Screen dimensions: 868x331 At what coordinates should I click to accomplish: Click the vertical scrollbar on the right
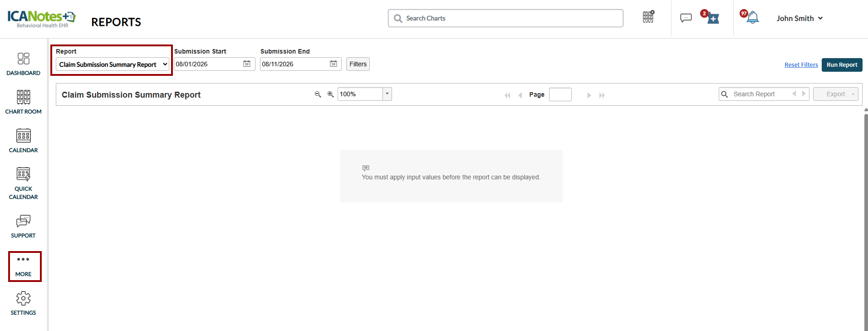[866, 222]
